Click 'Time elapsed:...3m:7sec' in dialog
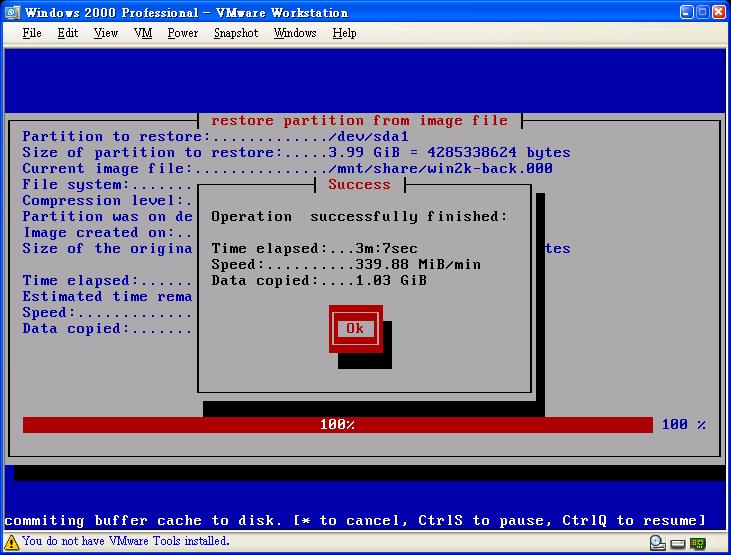Image resolution: width=731 pixels, height=555 pixels. [314, 249]
